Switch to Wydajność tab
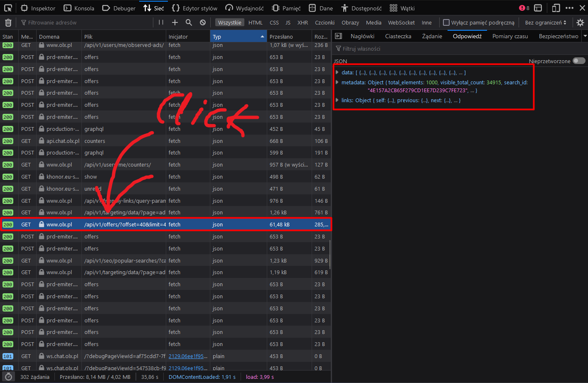Image resolution: width=588 pixels, height=383 pixels. pyautogui.click(x=244, y=8)
